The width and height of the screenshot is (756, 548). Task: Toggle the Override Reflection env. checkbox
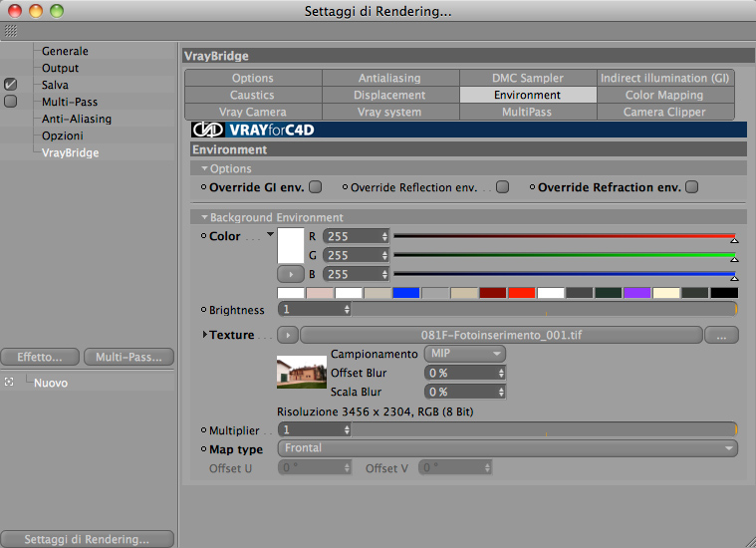point(502,186)
